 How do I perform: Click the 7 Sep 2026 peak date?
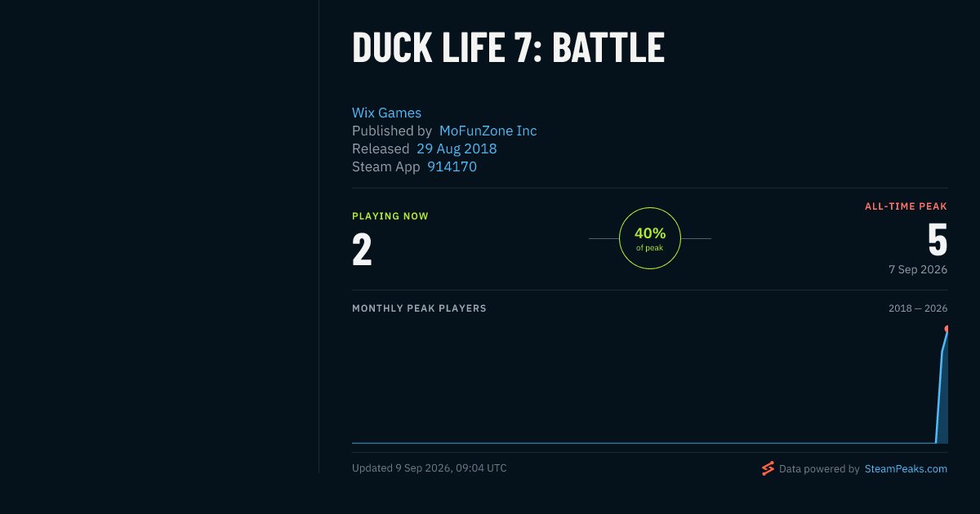coord(918,269)
